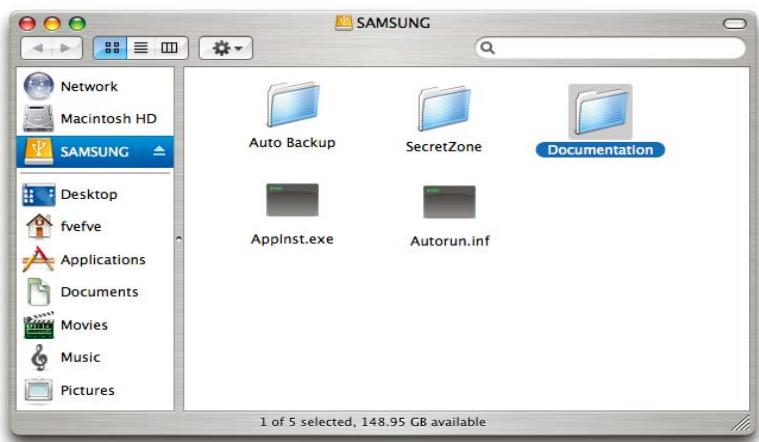
Task: Click the magnifying glass search icon
Action: coord(487,47)
